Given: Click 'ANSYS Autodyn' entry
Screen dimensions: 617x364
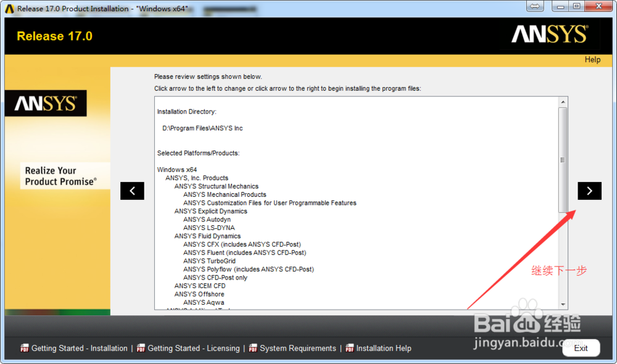Looking at the screenshot, I should tap(207, 219).
